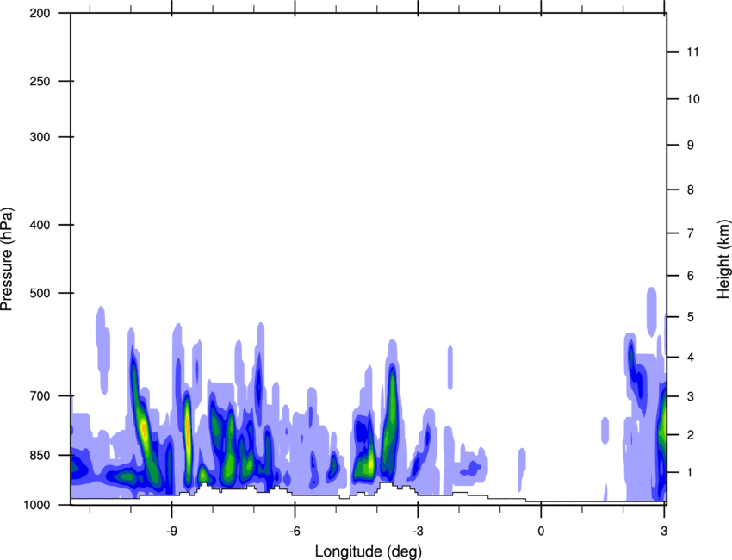Click the -3 longitude tick label
732x560 pixels.
418,532
